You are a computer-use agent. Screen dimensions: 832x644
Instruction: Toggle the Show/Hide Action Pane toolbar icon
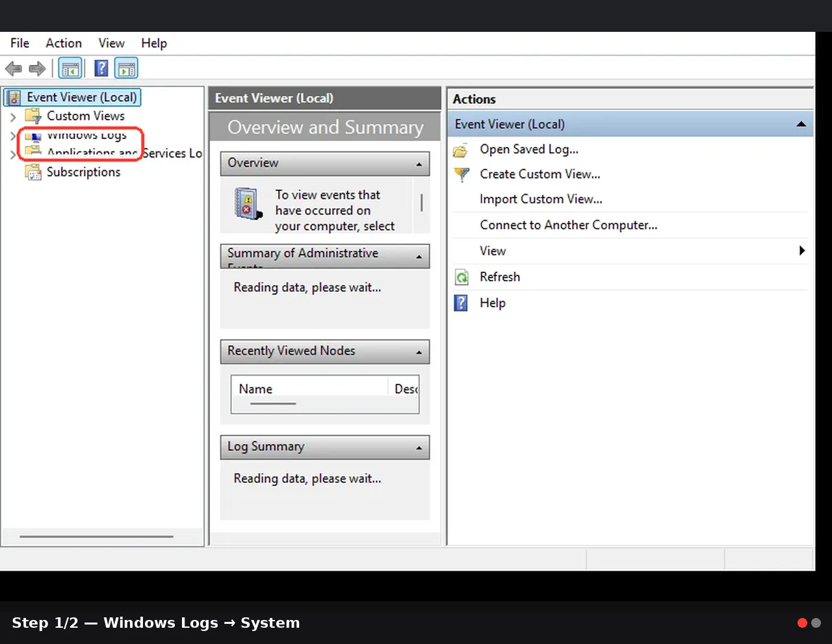coord(127,68)
